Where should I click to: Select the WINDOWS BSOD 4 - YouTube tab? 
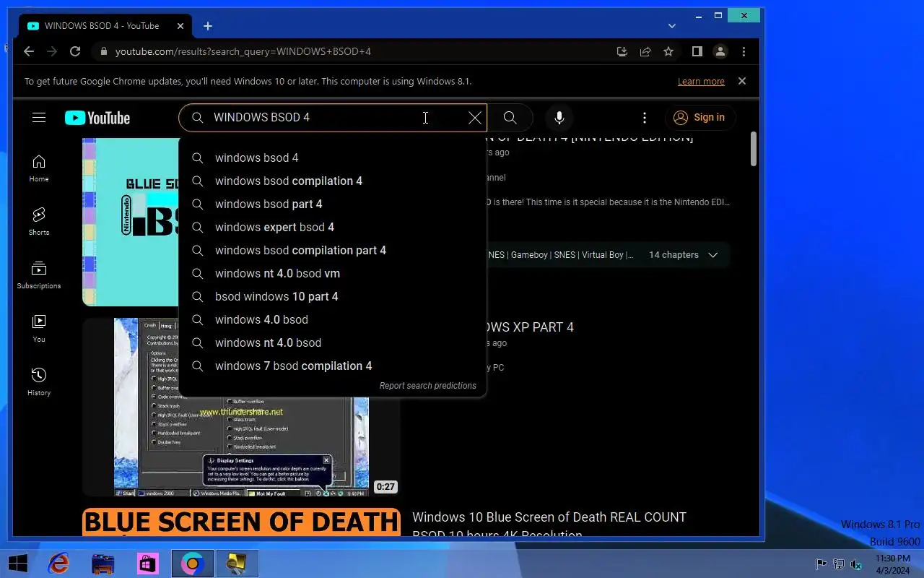[106, 26]
